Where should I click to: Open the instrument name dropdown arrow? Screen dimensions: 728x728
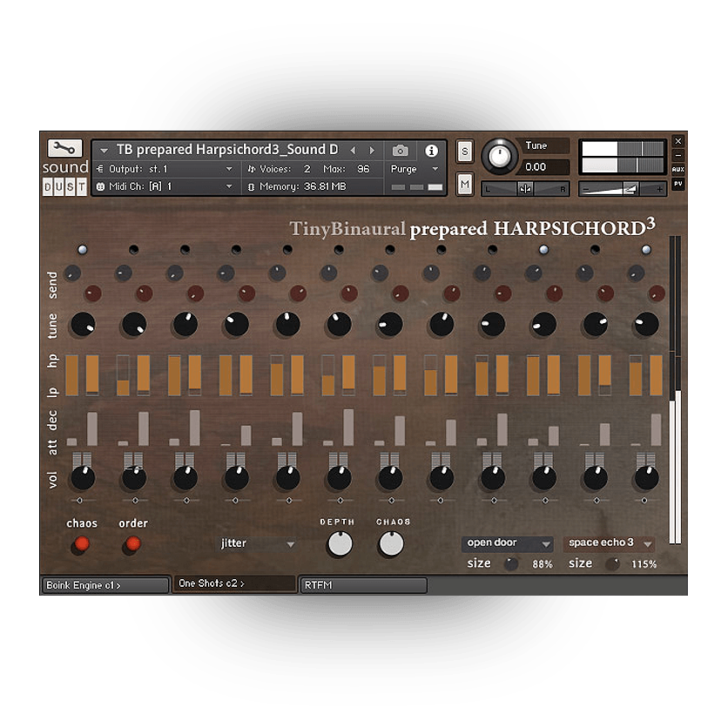click(x=104, y=151)
